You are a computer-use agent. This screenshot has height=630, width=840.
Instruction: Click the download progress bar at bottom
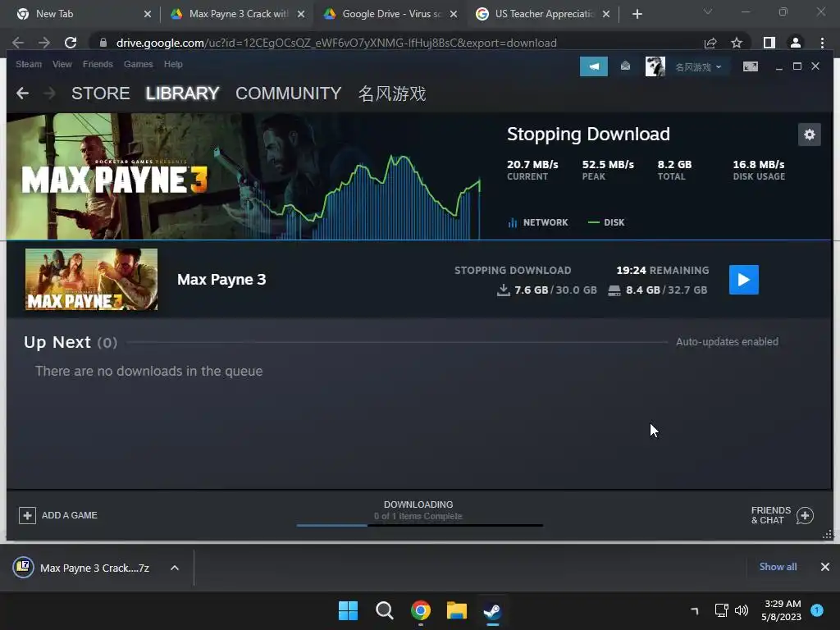pyautogui.click(x=419, y=526)
